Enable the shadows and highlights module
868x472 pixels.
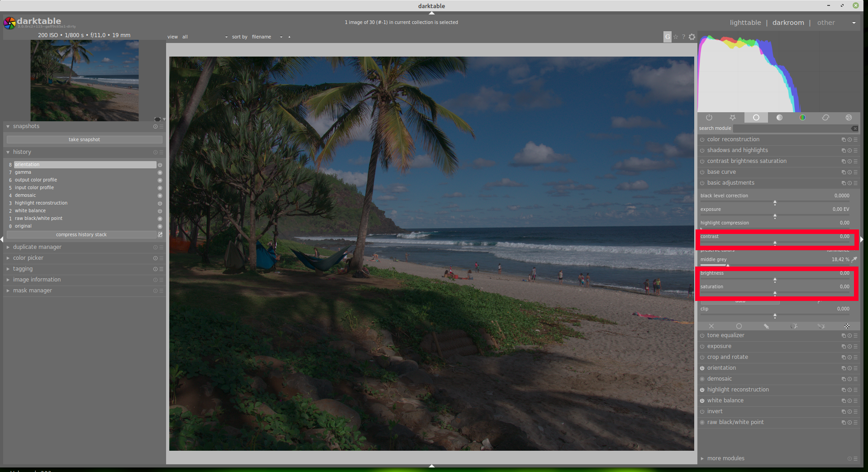(x=702, y=150)
